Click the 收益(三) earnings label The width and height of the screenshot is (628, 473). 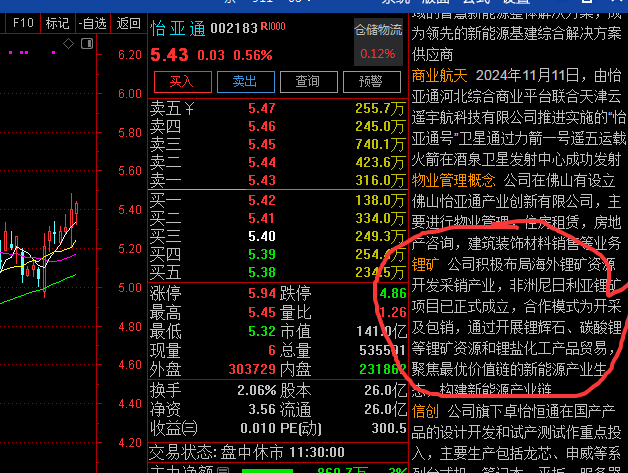(x=173, y=429)
